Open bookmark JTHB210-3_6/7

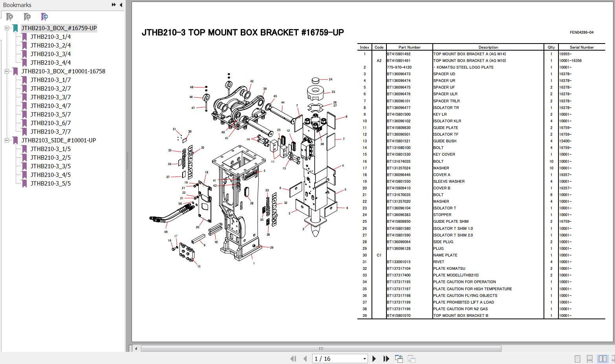pyautogui.click(x=51, y=123)
